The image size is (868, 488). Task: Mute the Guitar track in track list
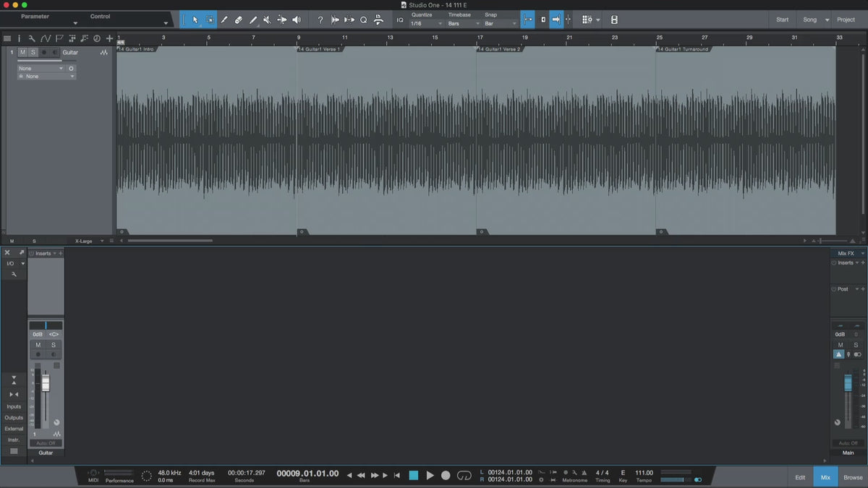pyautogui.click(x=22, y=53)
